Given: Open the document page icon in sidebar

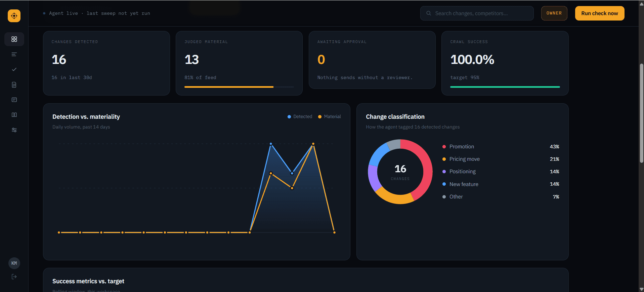Looking at the screenshot, I should click(x=14, y=85).
